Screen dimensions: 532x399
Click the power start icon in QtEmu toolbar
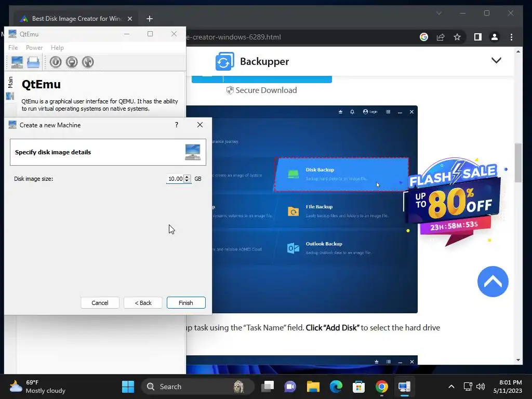tap(56, 62)
